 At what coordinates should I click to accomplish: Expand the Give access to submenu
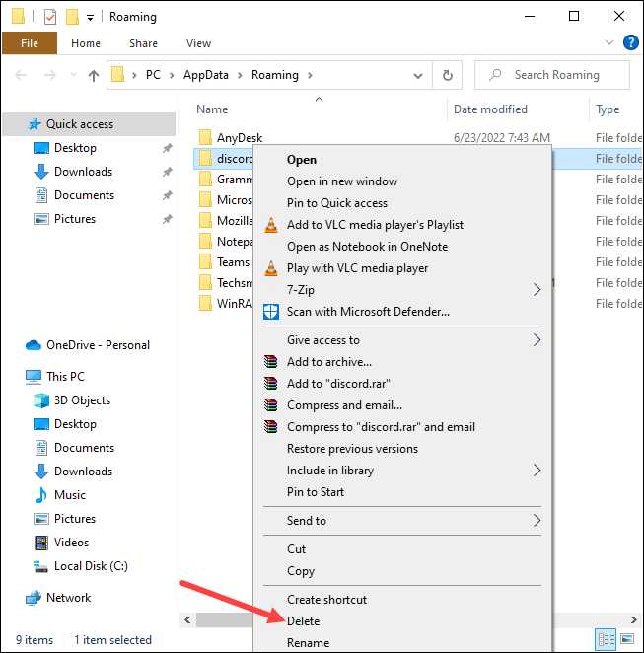[x=402, y=340]
